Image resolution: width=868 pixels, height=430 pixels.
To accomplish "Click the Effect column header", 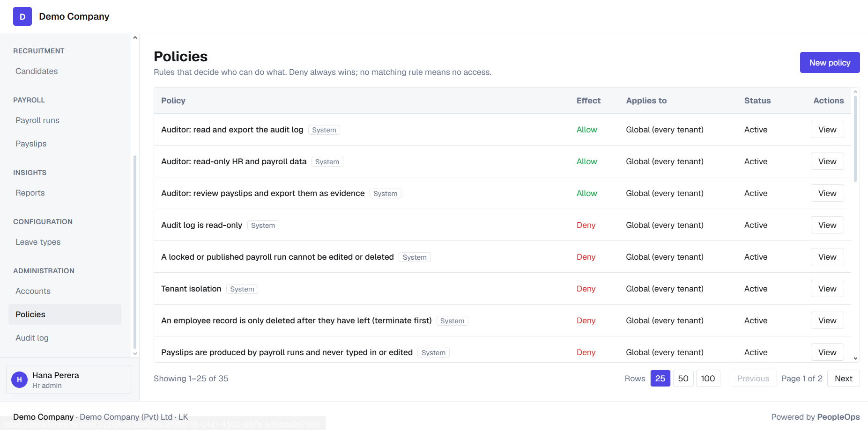I will coord(588,101).
